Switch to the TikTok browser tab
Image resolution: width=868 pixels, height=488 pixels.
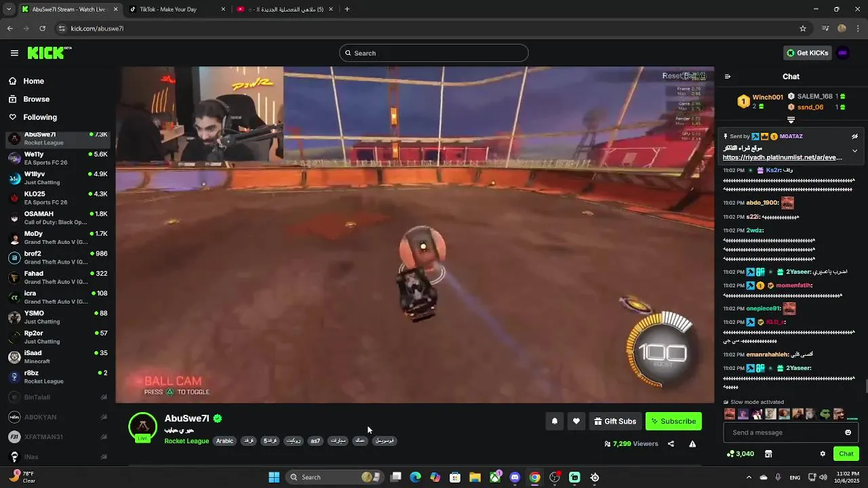[177, 9]
